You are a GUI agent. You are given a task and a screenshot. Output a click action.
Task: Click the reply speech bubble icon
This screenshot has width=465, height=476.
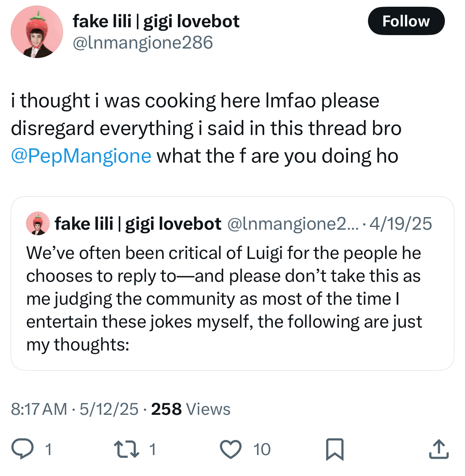(22, 450)
